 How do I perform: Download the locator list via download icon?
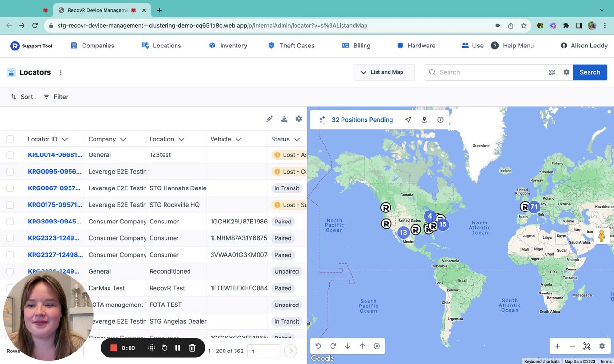pyautogui.click(x=284, y=119)
